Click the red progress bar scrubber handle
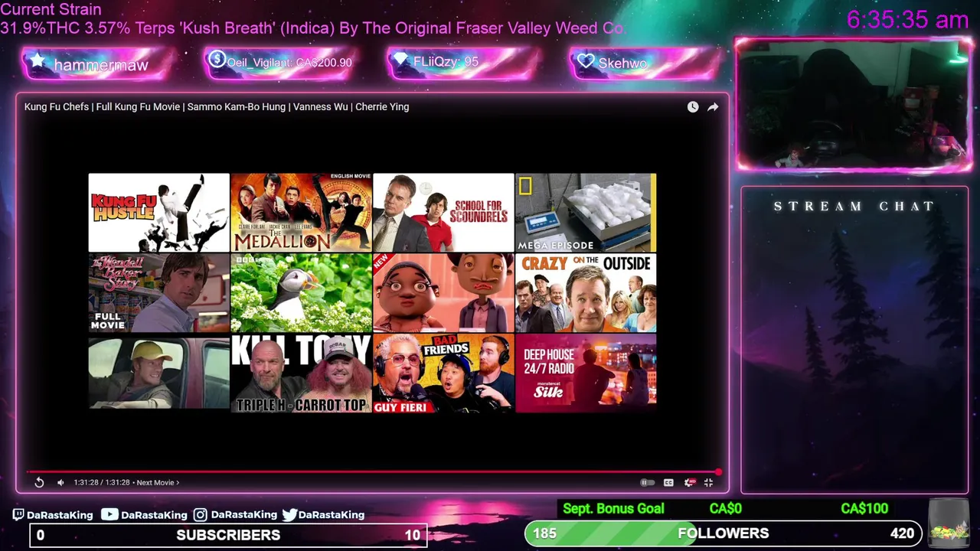This screenshot has width=980, height=551. tap(718, 472)
